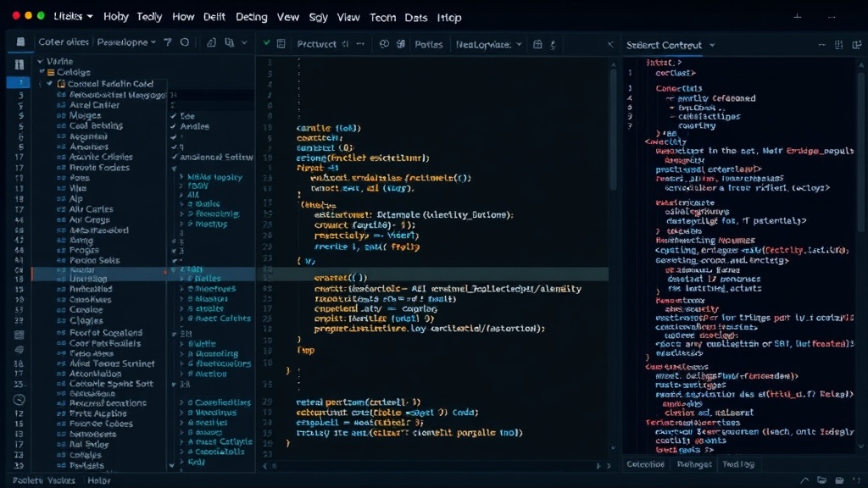Open the ellipsis menu after Pectwect

click(x=360, y=44)
